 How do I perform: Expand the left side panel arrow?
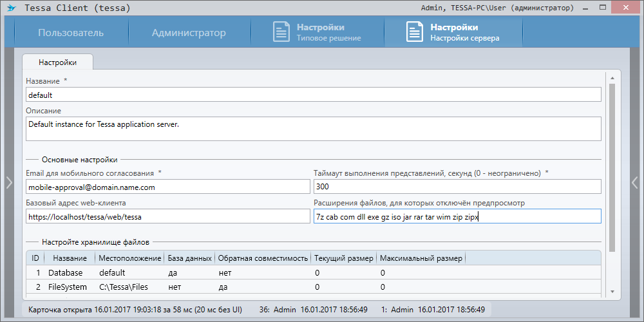(x=9, y=182)
